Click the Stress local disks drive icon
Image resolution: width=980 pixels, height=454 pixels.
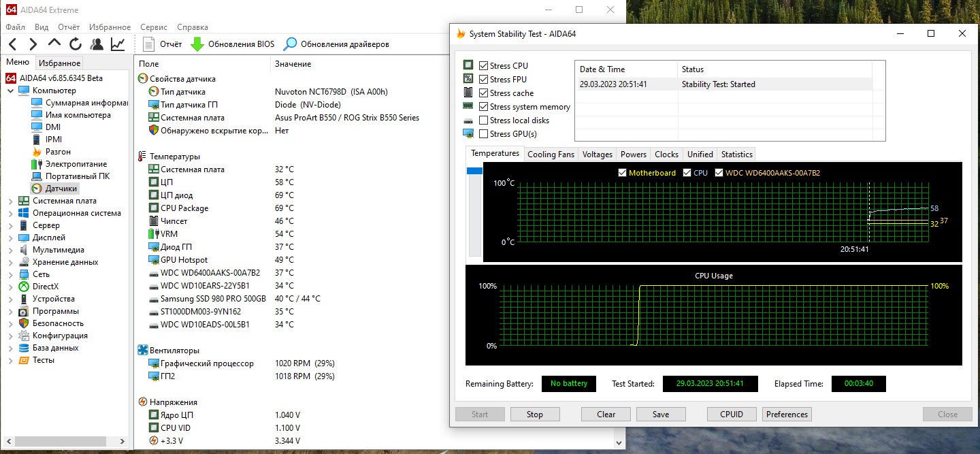click(x=468, y=120)
